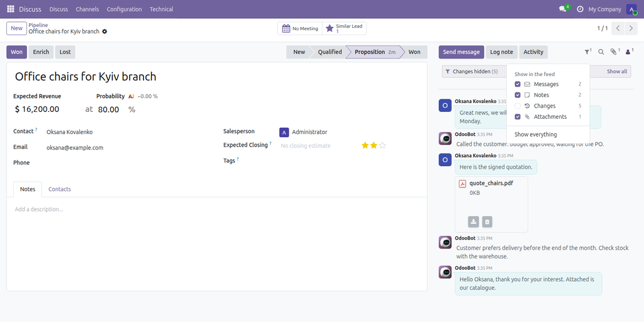Click the calendar icon for No Meeting
The image size is (644, 322).
[286, 28]
